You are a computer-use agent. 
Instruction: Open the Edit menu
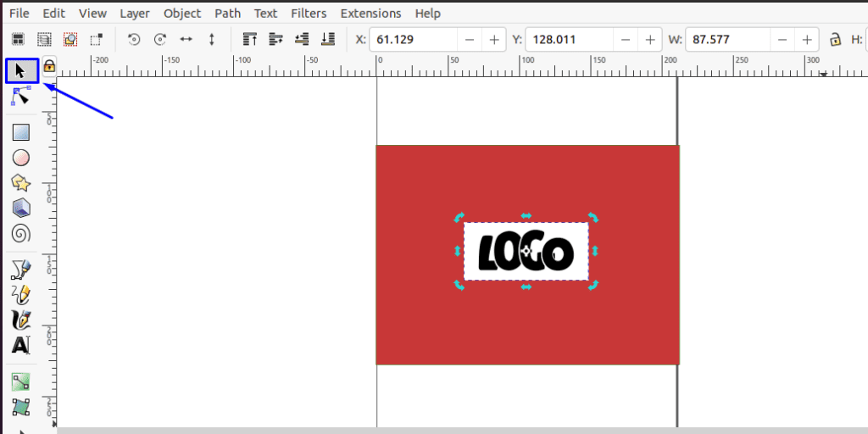coord(53,14)
